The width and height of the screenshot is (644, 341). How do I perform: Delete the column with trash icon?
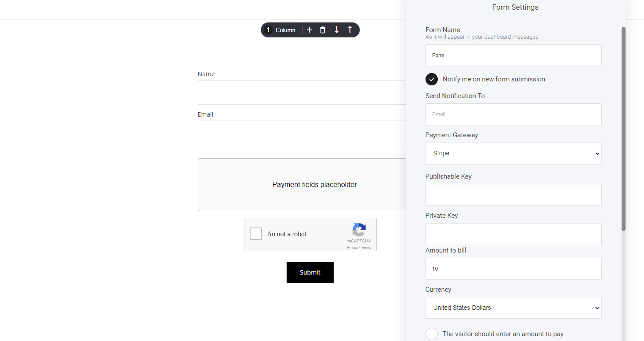[x=323, y=30]
